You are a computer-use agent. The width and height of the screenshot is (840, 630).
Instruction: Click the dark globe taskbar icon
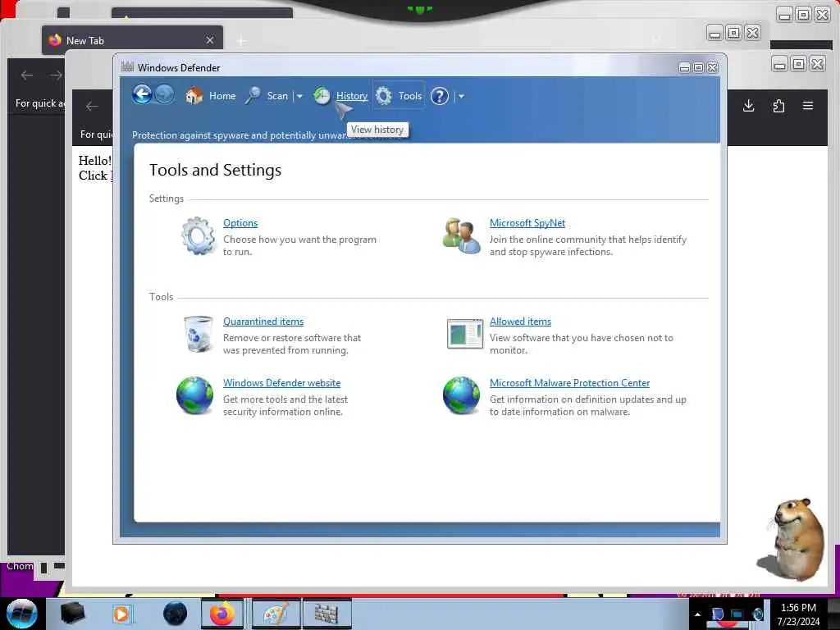175,614
